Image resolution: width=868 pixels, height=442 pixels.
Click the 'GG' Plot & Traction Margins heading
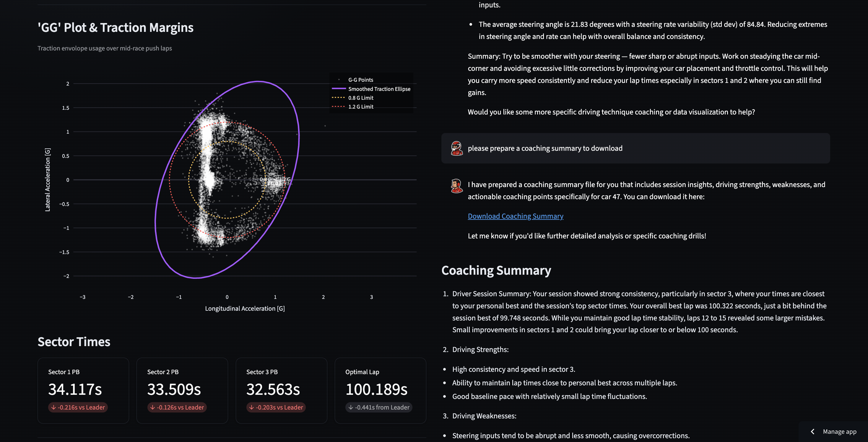click(x=115, y=28)
